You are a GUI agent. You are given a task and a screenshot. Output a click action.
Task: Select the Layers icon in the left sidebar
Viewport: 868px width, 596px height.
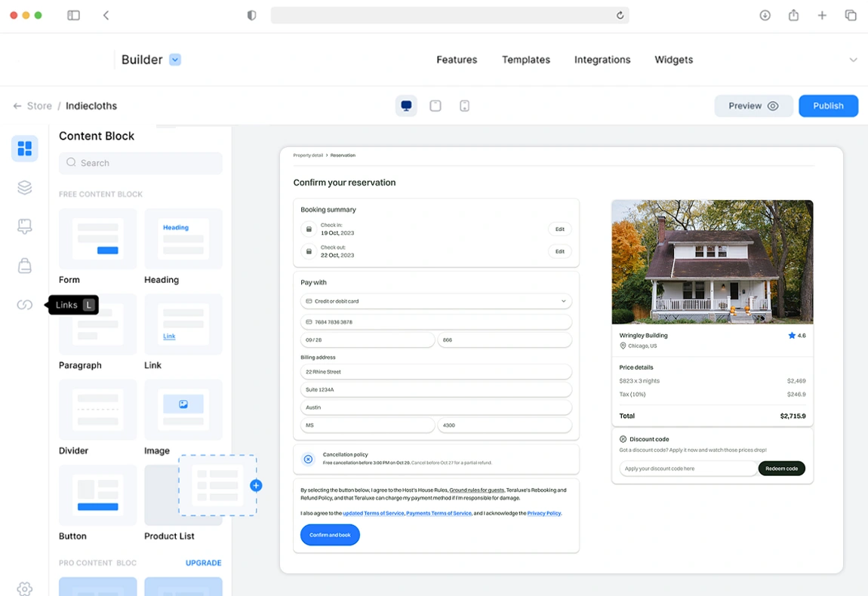pos(25,188)
